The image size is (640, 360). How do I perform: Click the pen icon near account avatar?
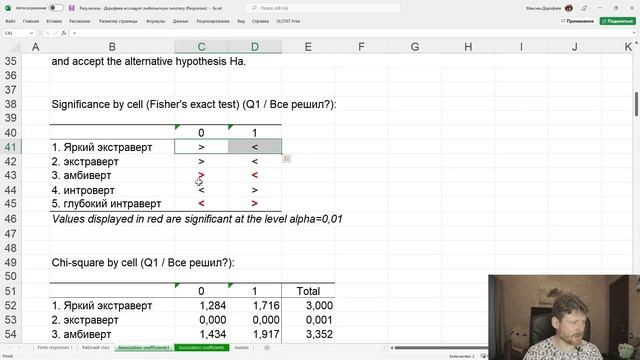click(x=584, y=8)
